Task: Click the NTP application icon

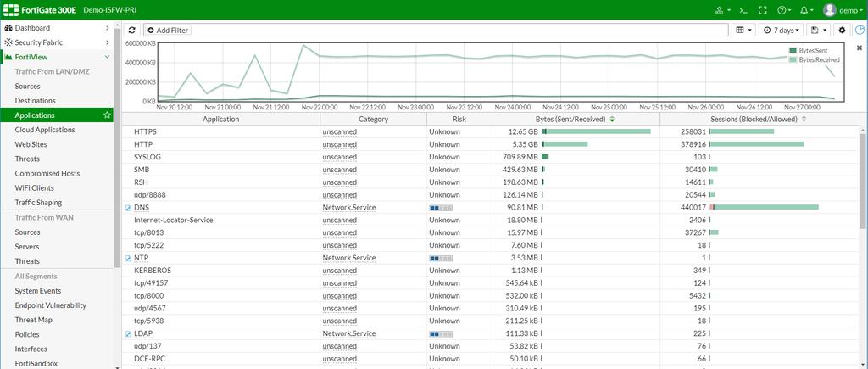Action: [x=128, y=258]
